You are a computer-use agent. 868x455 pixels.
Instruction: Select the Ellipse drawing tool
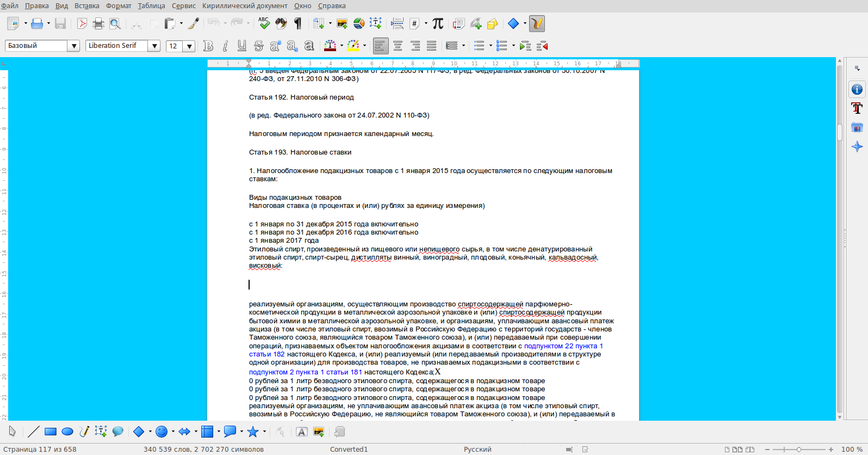click(67, 432)
